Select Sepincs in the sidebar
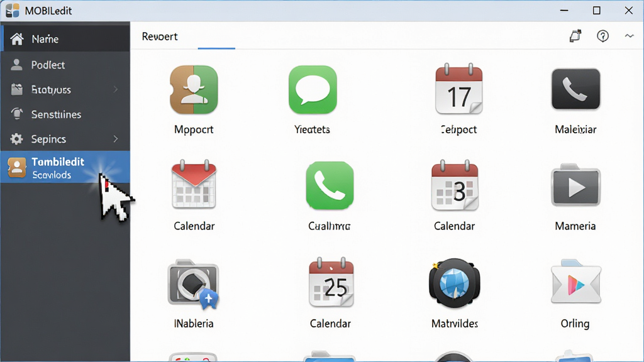 65,139
